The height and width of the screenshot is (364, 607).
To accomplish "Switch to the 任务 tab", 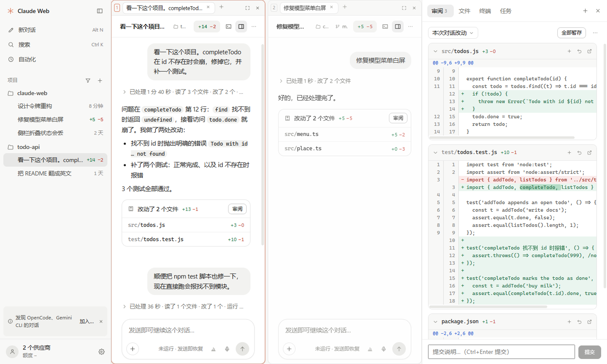I will [x=506, y=11].
